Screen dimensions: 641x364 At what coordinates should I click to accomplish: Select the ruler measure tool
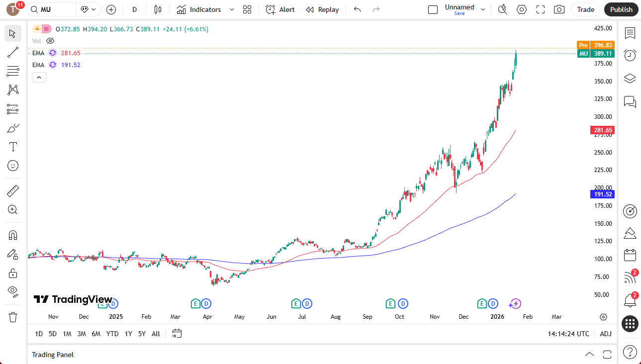(x=13, y=190)
